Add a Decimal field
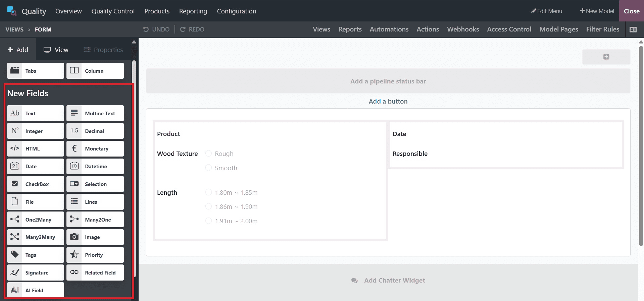This screenshot has width=644, height=301. pos(95,131)
